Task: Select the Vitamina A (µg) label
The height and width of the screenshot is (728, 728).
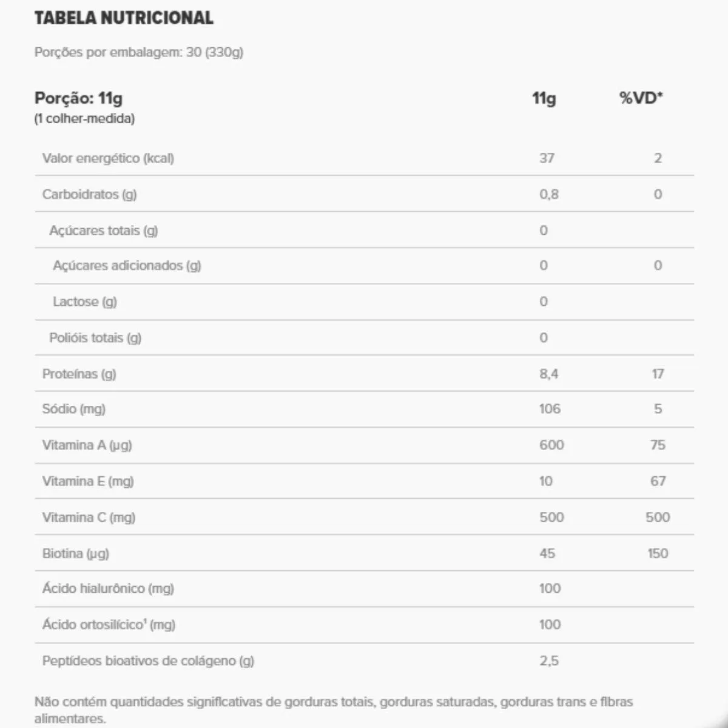Action: [87, 445]
